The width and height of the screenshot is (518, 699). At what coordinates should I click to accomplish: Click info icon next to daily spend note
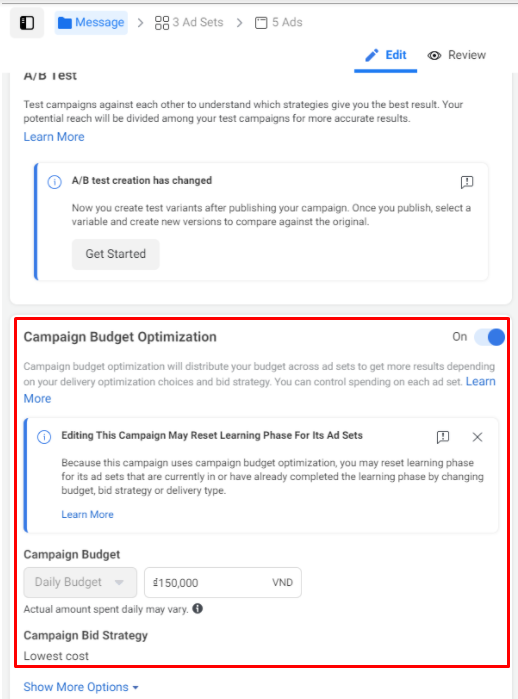[x=197, y=609]
